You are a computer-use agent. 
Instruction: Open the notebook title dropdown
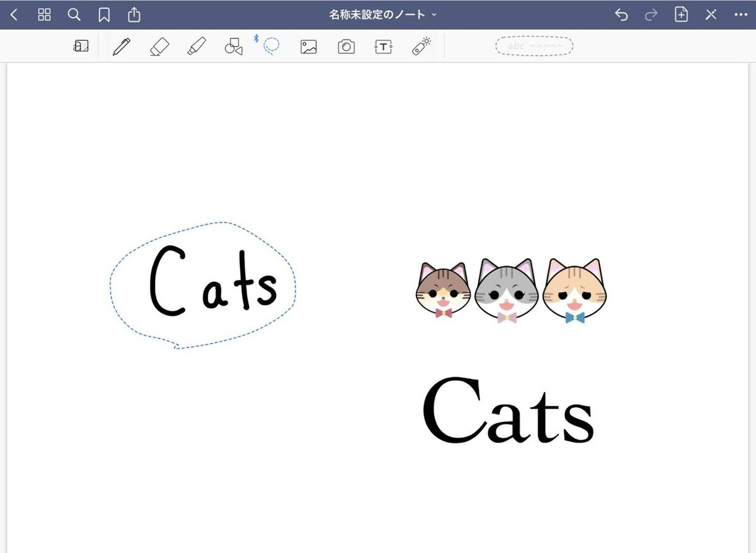(383, 15)
